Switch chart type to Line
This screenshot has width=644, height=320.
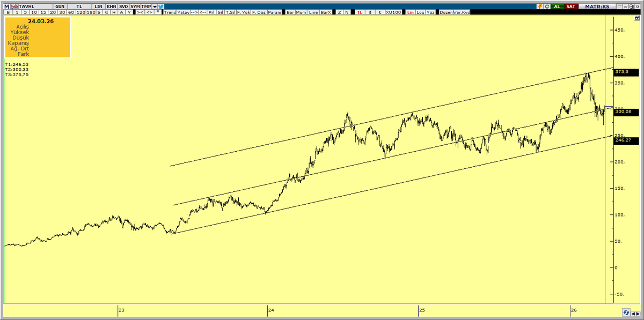pos(313,12)
